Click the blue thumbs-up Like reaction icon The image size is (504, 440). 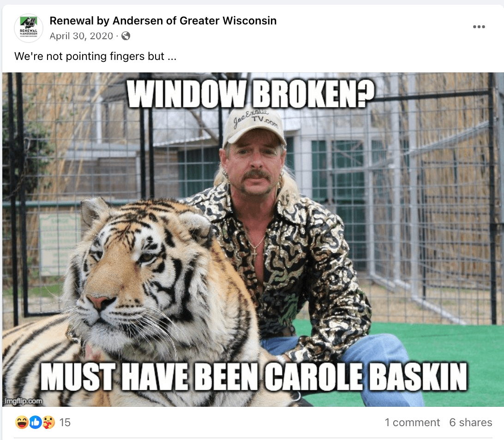pos(36,422)
